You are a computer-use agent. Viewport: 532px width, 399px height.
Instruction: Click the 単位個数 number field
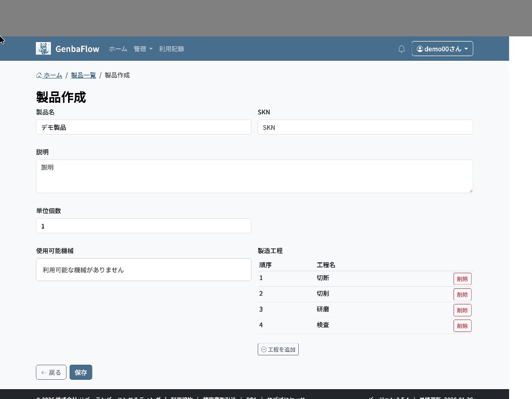[x=143, y=226]
